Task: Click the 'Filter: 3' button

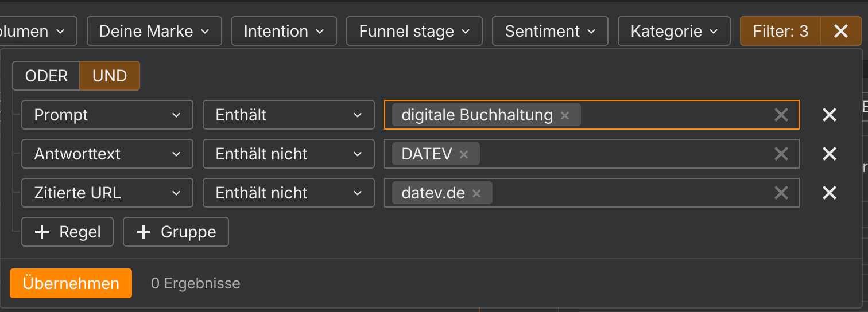Action: pyautogui.click(x=781, y=31)
